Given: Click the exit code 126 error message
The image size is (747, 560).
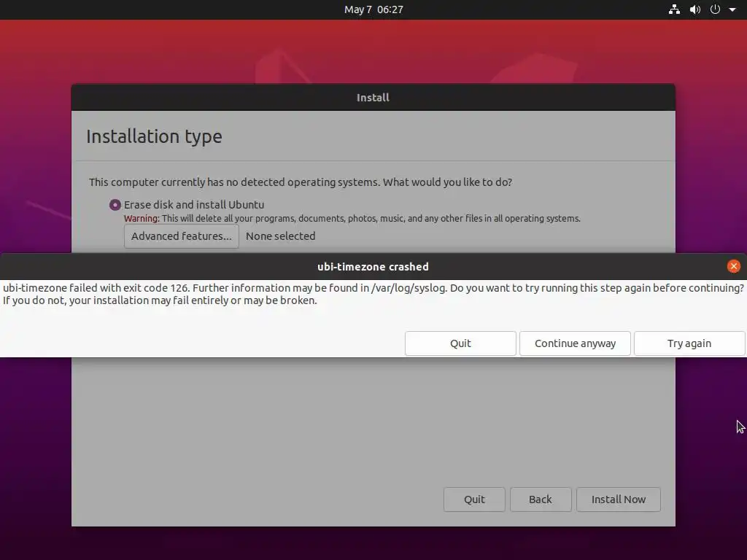Looking at the screenshot, I should tap(373, 295).
